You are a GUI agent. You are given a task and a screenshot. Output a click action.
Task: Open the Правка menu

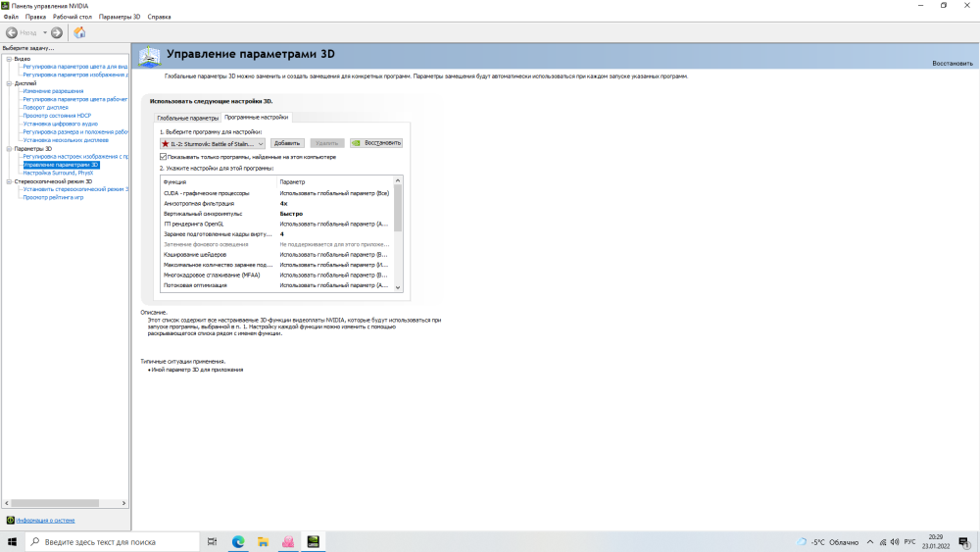tap(35, 17)
